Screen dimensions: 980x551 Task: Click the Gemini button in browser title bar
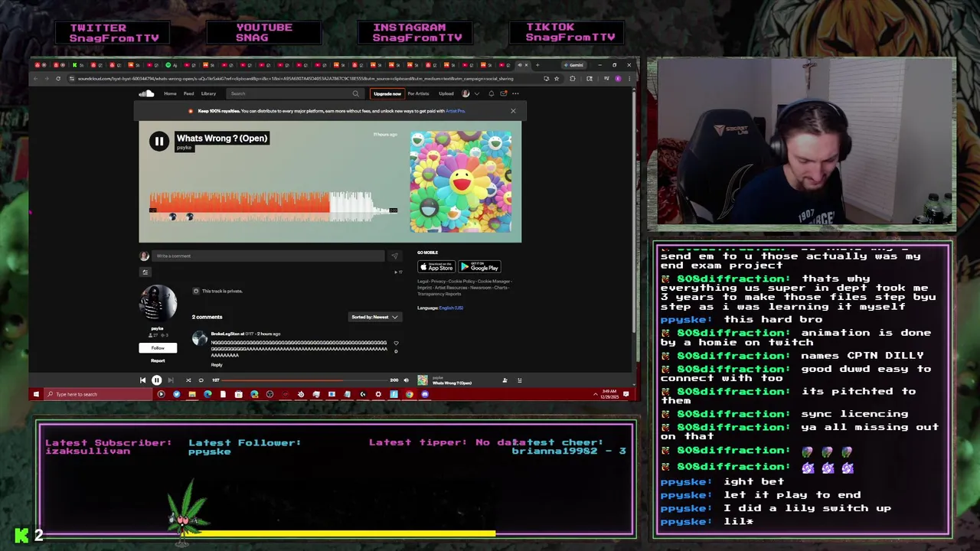pos(574,65)
